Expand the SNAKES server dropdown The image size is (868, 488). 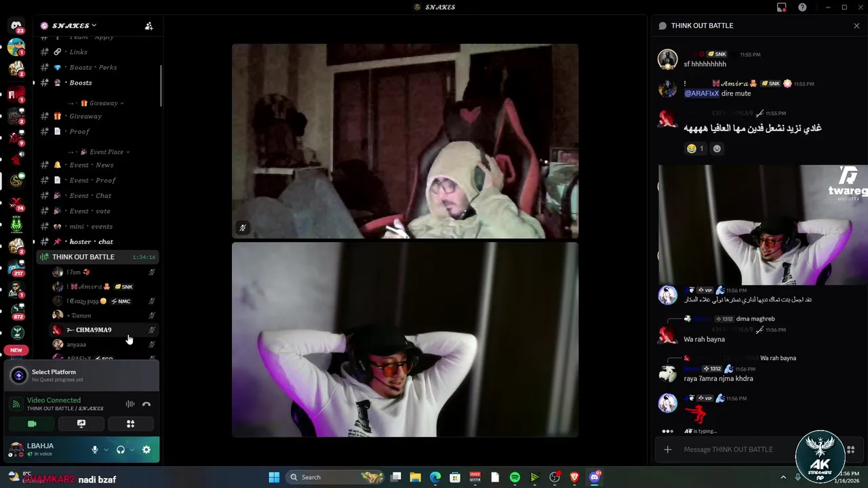74,26
